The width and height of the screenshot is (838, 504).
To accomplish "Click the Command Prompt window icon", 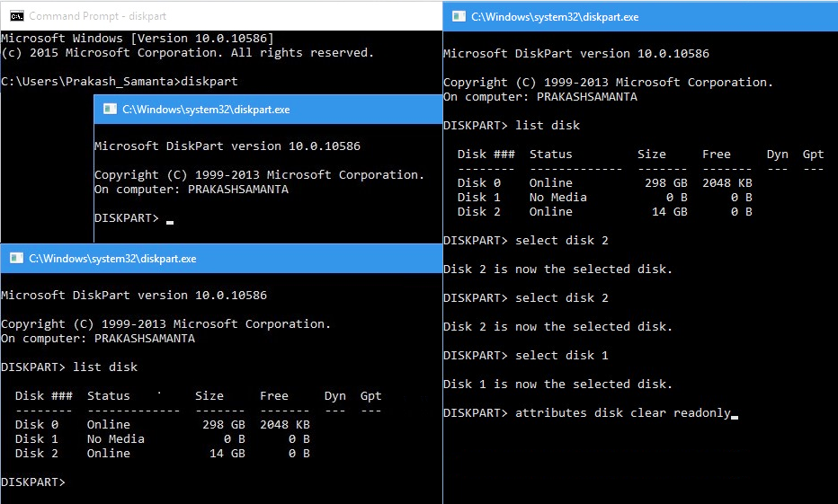I will (17, 16).
